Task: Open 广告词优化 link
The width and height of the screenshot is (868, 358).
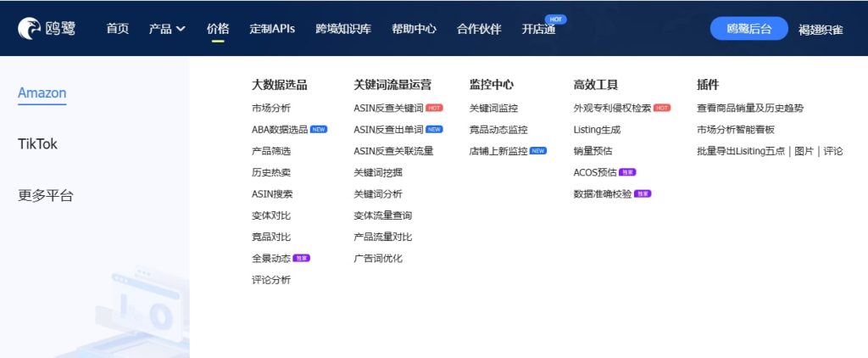Action: (377, 258)
